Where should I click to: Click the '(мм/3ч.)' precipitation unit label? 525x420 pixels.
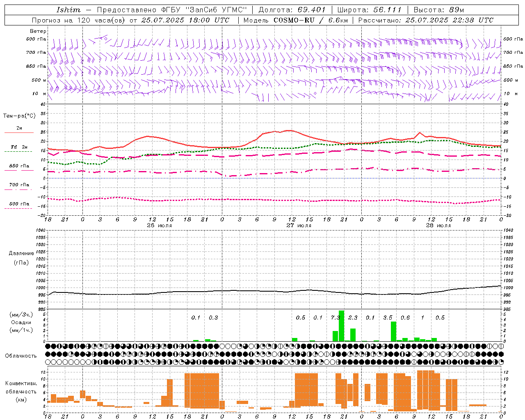pyautogui.click(x=21, y=315)
